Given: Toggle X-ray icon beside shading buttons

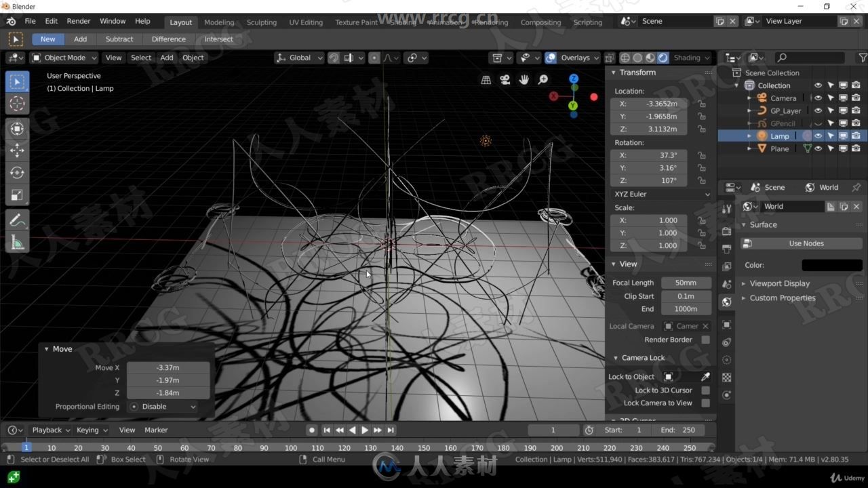Looking at the screenshot, I should 610,58.
